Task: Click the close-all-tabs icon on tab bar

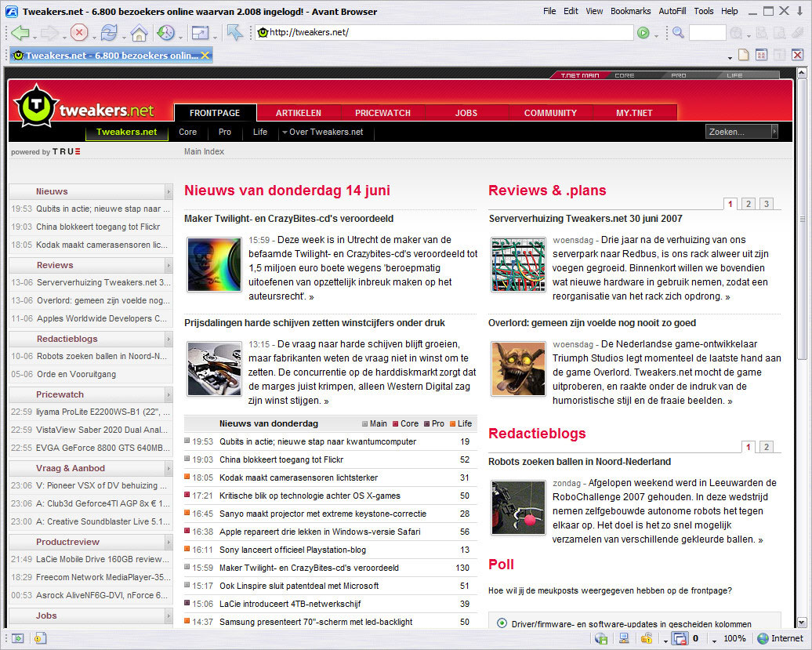Action: coord(761,54)
